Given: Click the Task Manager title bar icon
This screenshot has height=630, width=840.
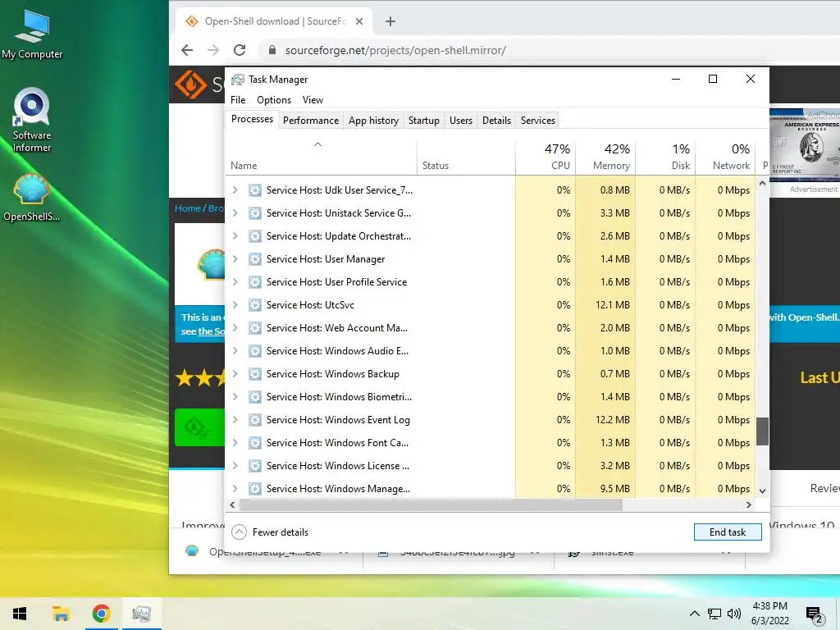Looking at the screenshot, I should click(238, 80).
